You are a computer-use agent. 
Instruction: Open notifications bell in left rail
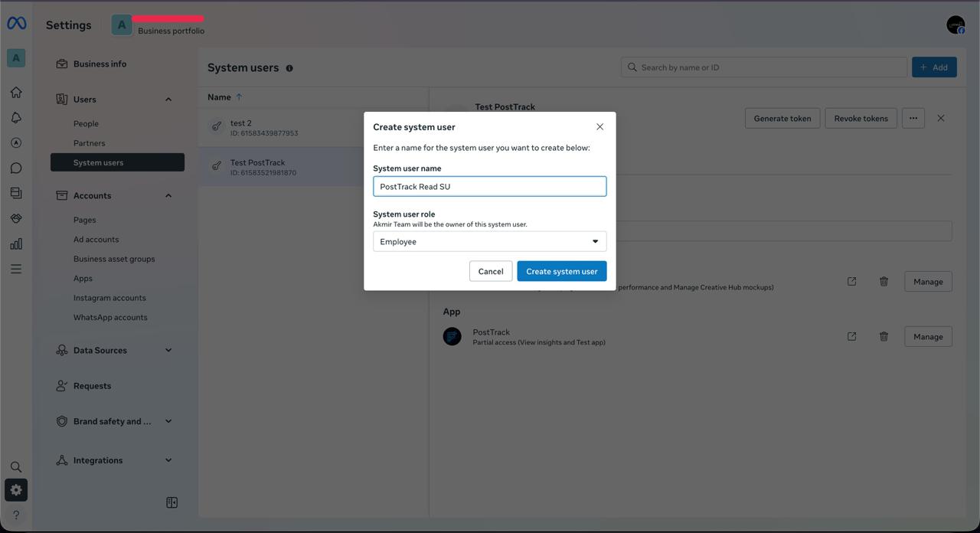(15, 117)
